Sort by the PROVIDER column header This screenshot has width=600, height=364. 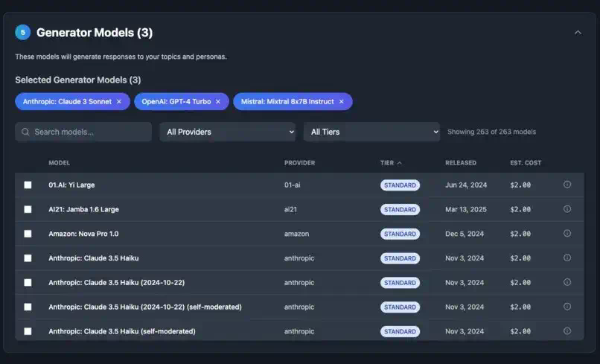coord(299,163)
